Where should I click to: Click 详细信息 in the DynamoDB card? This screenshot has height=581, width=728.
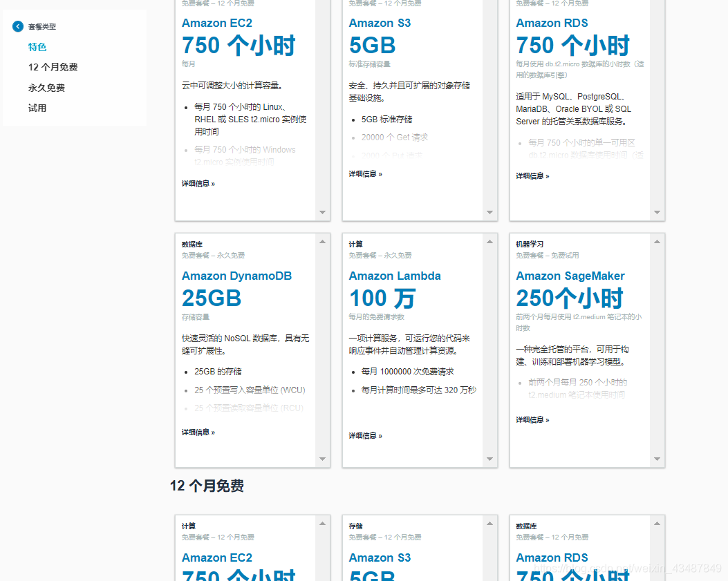tap(198, 432)
